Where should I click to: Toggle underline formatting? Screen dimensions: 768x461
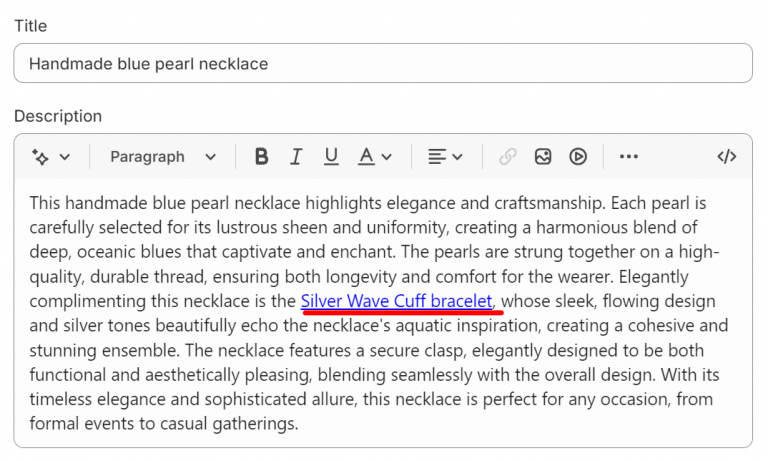[x=331, y=157]
